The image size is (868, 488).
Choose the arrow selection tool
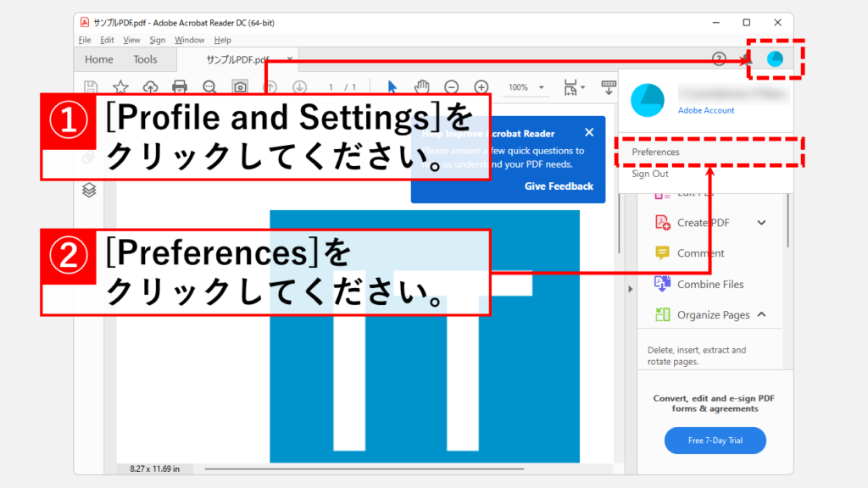click(x=392, y=86)
